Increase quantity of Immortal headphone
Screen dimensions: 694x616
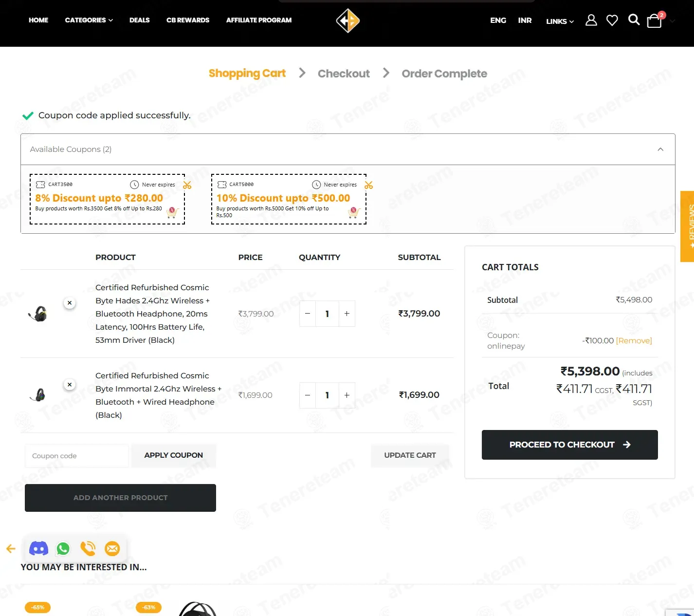(x=347, y=395)
